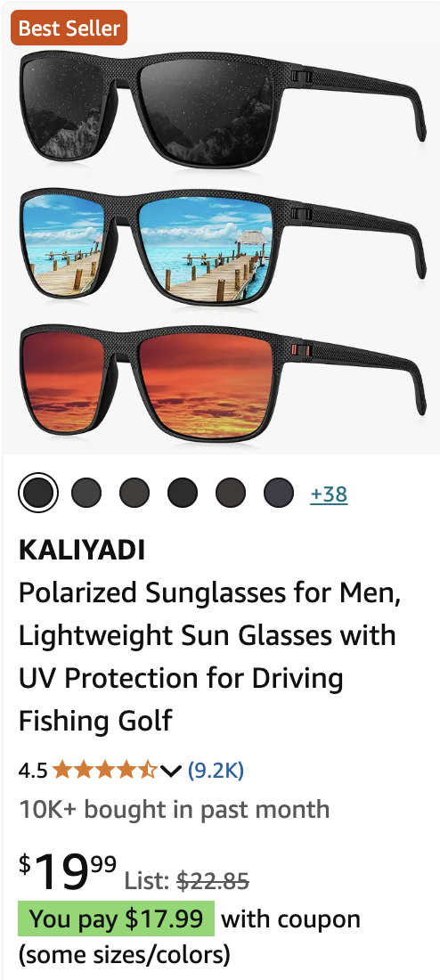Choose the fourth color swatch
Viewport: 440px width, 980px height.
(x=183, y=494)
